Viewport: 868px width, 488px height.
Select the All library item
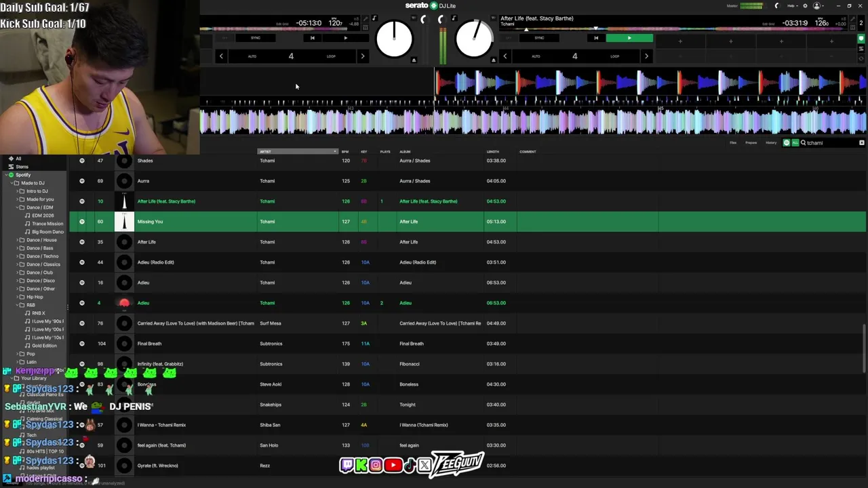(x=18, y=159)
